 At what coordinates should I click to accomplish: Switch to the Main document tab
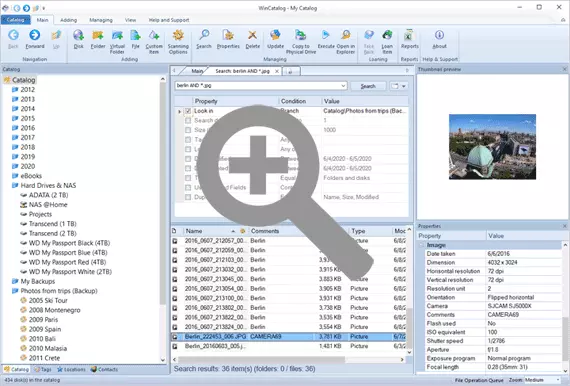pyautogui.click(x=197, y=71)
